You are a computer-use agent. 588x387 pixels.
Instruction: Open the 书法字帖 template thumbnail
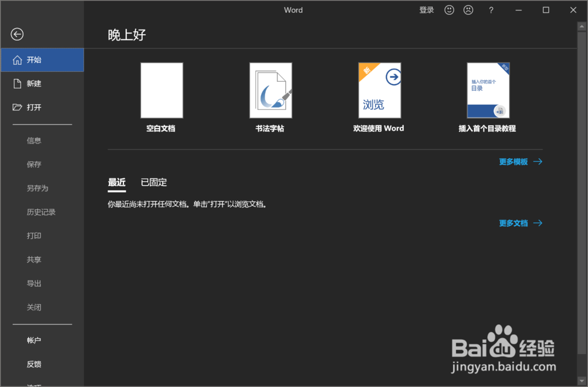point(270,91)
